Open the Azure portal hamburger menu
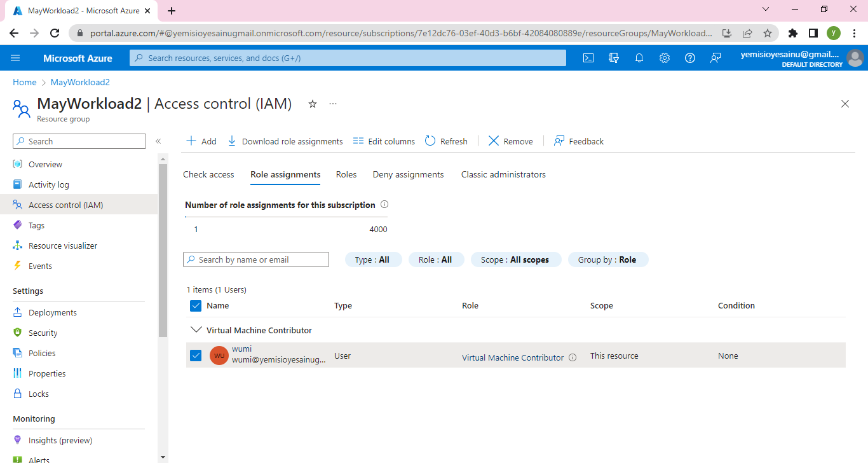868x463 pixels. [16, 58]
